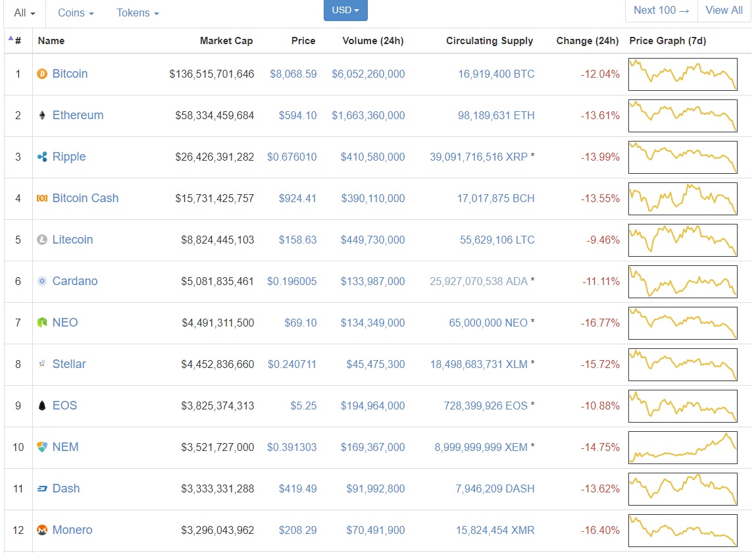Image resolution: width=756 pixels, height=553 pixels.
Task: Open NEO 7-day price graph
Action: pos(683,323)
